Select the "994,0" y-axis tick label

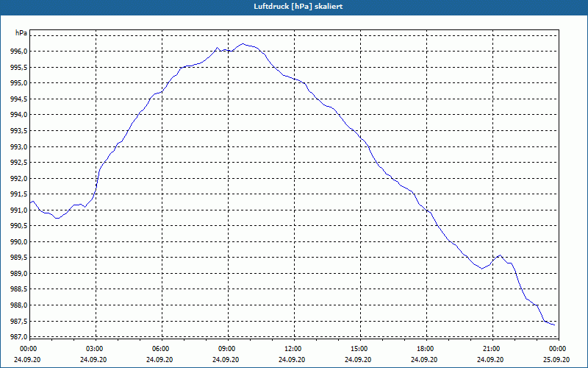point(21,115)
